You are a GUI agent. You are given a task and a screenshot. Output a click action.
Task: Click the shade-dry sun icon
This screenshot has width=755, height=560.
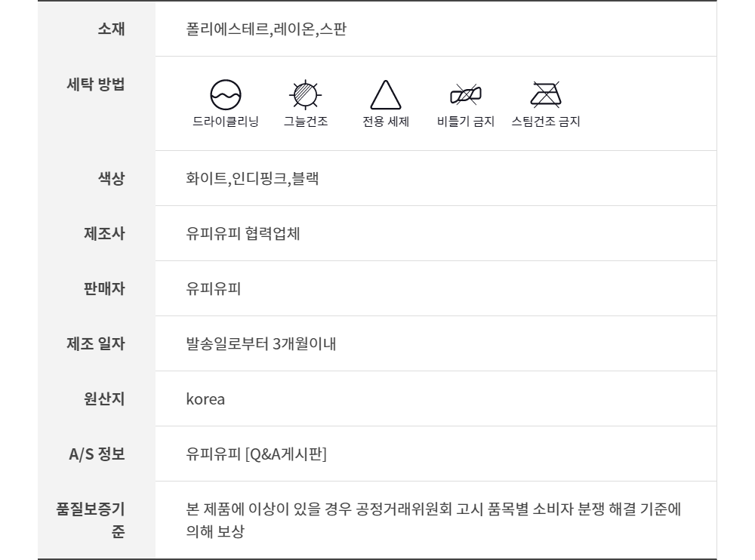[x=306, y=94]
